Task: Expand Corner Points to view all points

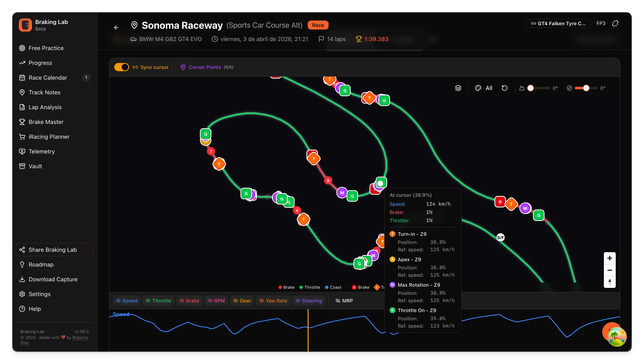Action: [205, 67]
